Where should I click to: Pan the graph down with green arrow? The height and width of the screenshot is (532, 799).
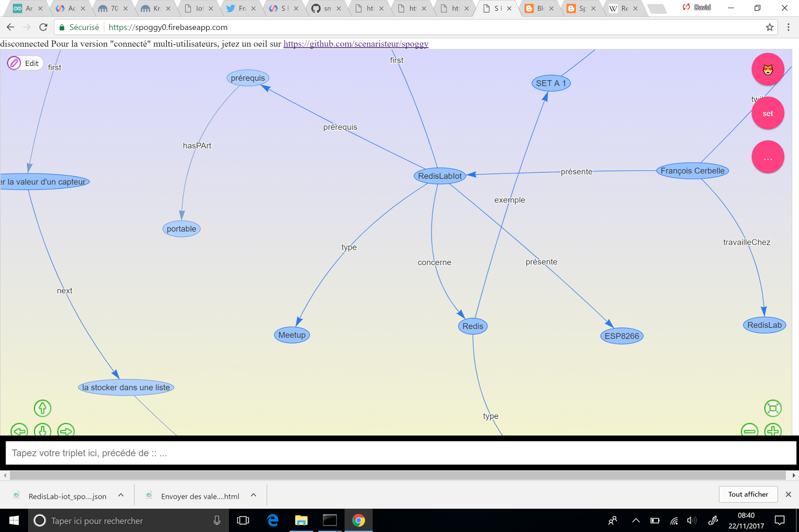42,430
